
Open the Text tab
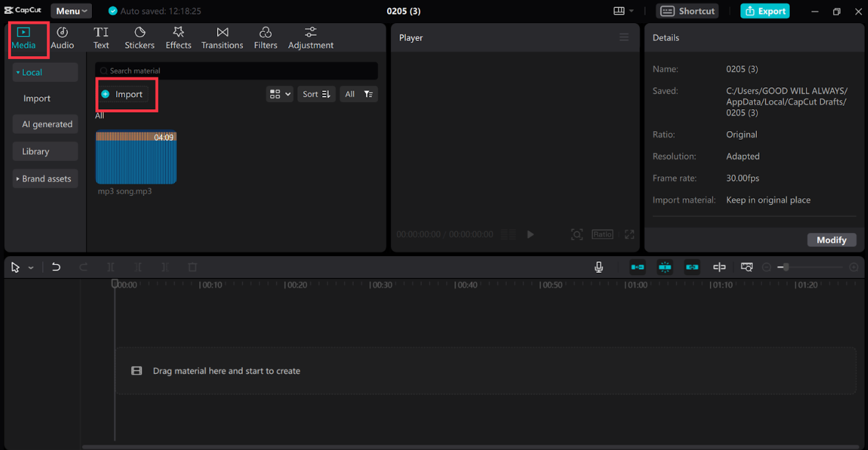click(x=101, y=38)
